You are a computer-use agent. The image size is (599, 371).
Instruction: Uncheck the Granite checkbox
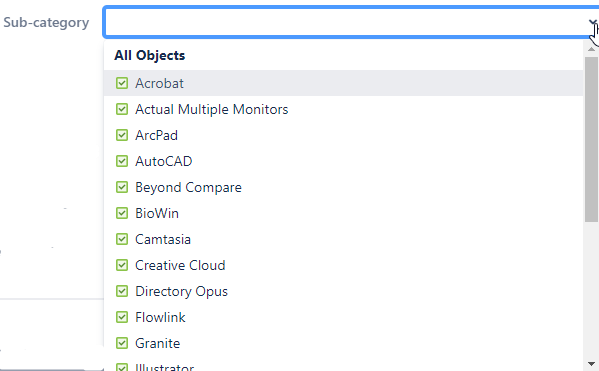pos(122,343)
